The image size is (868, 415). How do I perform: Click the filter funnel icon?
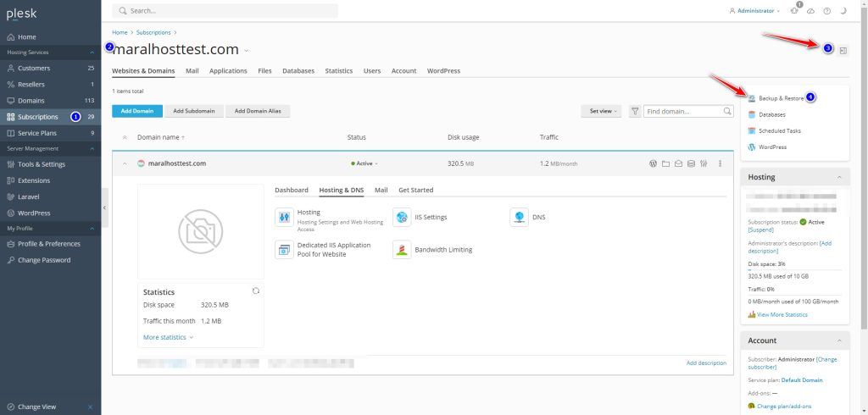point(634,111)
